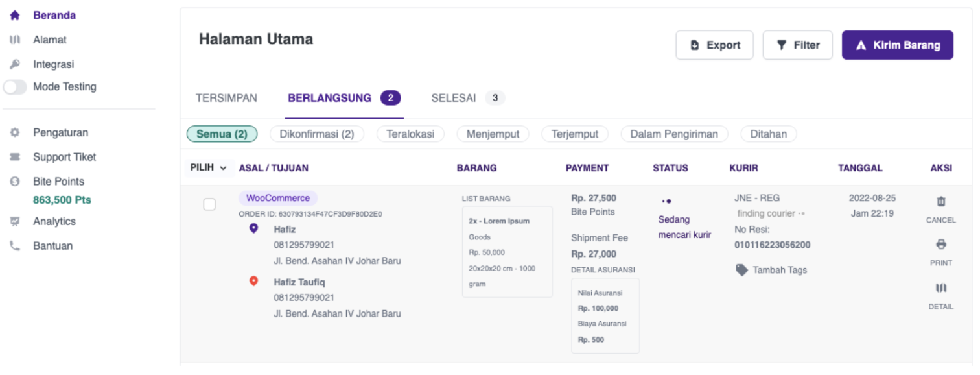Click the 2022-08-25 date text
This screenshot has height=375, width=980.
[871, 198]
